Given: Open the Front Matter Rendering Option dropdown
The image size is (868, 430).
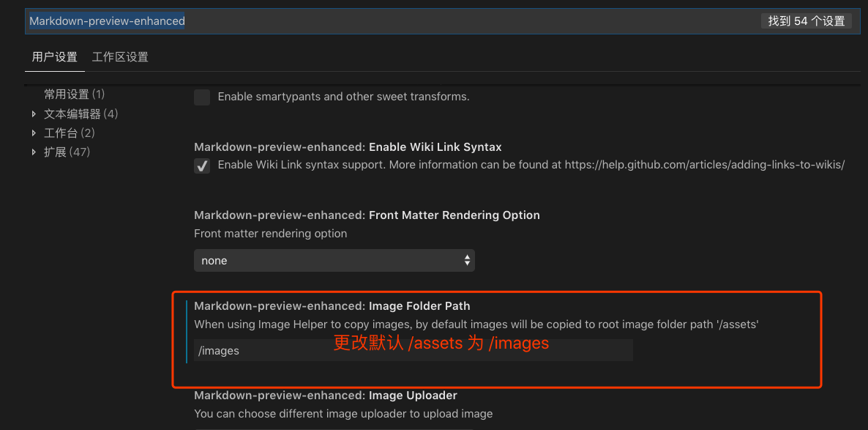Looking at the screenshot, I should (334, 260).
